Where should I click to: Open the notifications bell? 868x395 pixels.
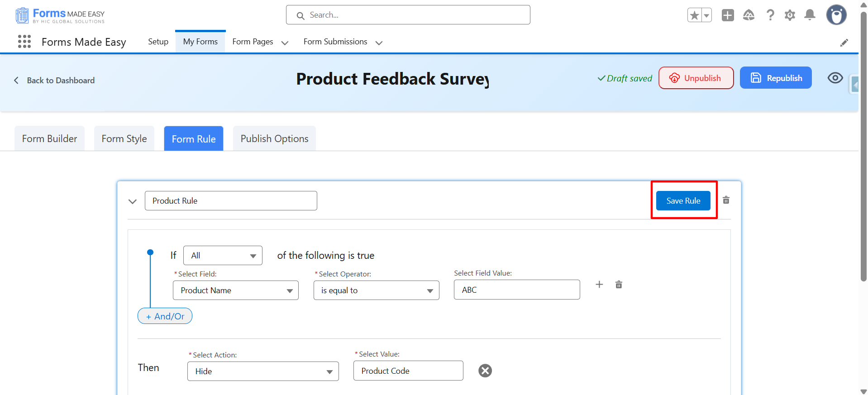(810, 15)
